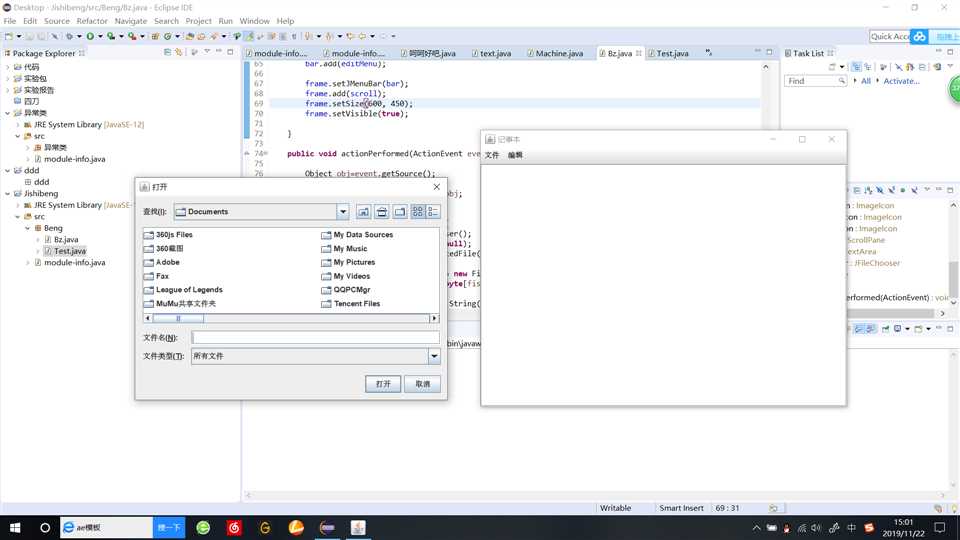This screenshot has width=960, height=540.
Task: Click Up One Level in Open dialog
Action: point(363,212)
